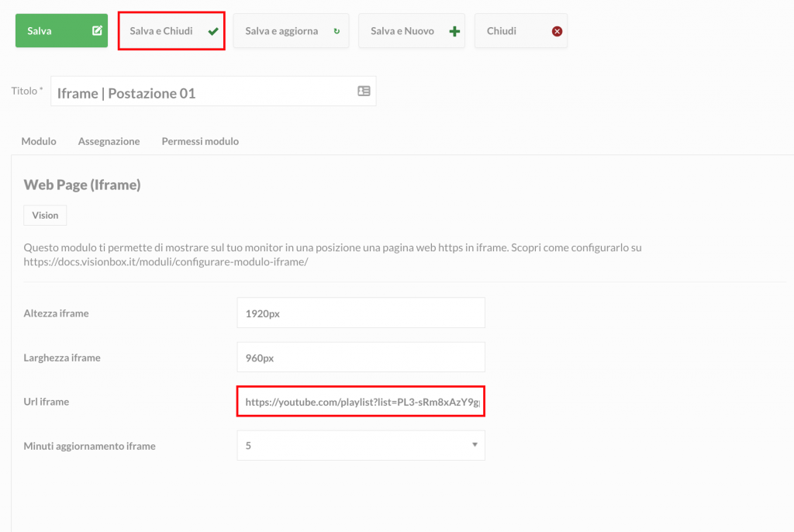Switch to the Modulo tab

click(39, 141)
